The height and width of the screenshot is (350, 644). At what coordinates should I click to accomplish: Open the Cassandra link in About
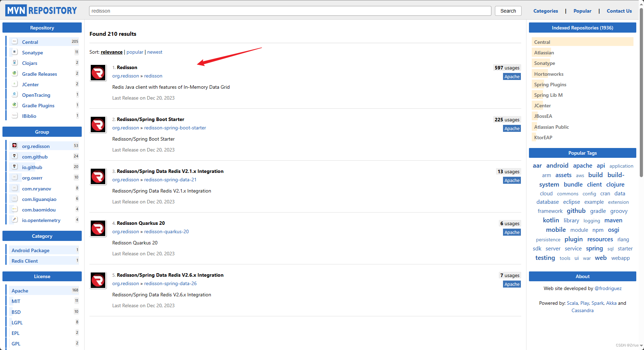click(x=582, y=310)
